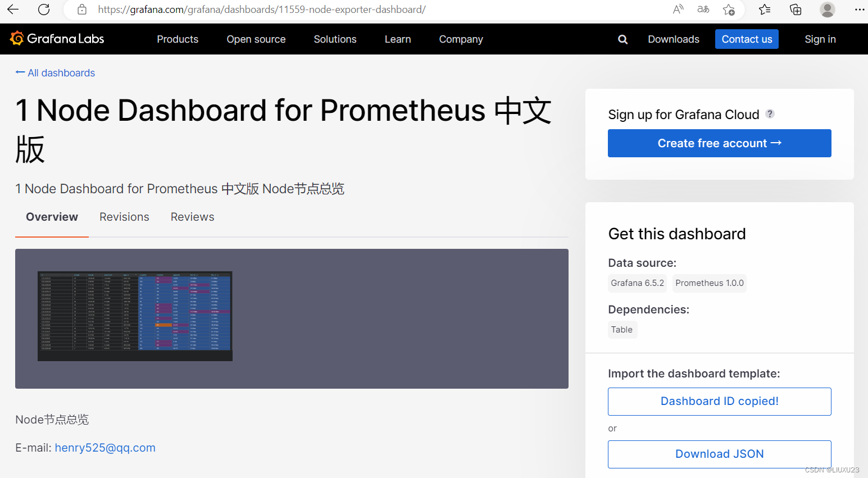Image resolution: width=868 pixels, height=478 pixels.
Task: Click Create free account button
Action: [719, 143]
